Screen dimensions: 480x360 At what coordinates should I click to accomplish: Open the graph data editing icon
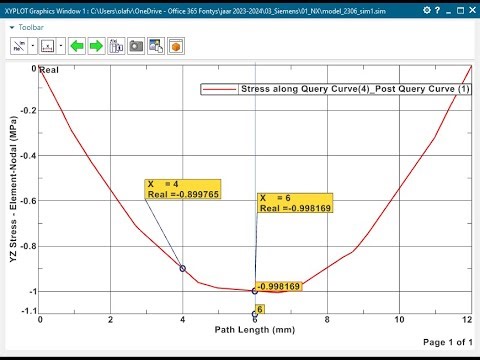tap(116, 46)
